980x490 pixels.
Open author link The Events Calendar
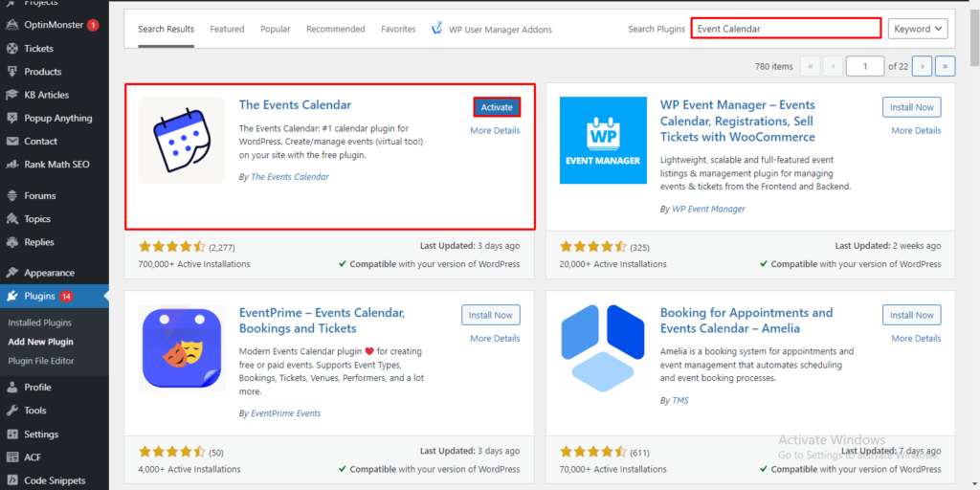coord(289,177)
